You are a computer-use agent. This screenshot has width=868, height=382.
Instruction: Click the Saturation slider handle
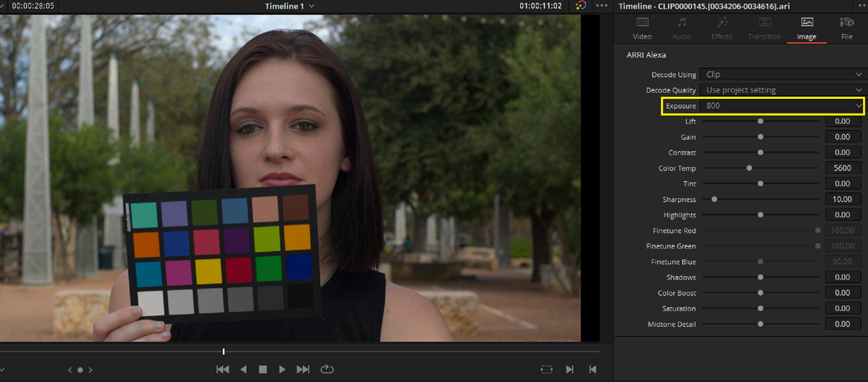coord(761,309)
